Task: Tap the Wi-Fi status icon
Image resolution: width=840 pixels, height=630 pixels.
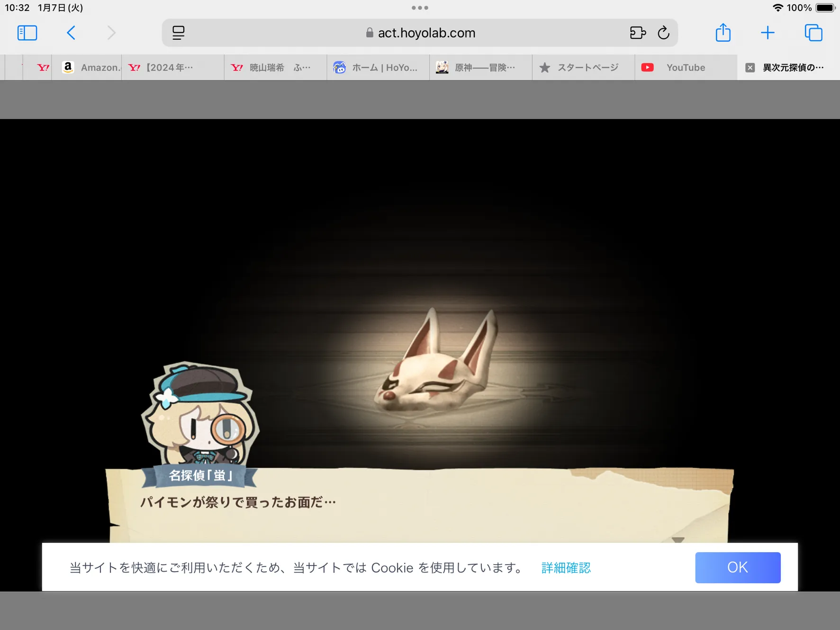Action: pos(777,8)
